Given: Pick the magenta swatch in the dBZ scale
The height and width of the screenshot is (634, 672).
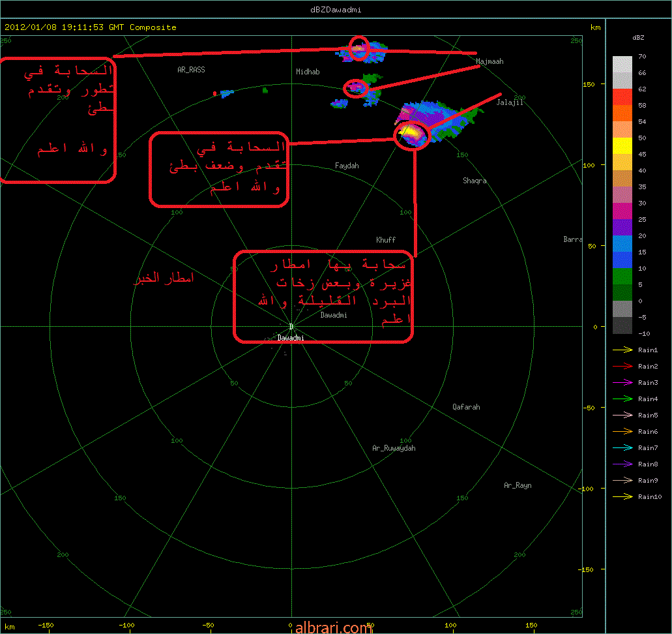Looking at the screenshot, I should click(x=622, y=211).
